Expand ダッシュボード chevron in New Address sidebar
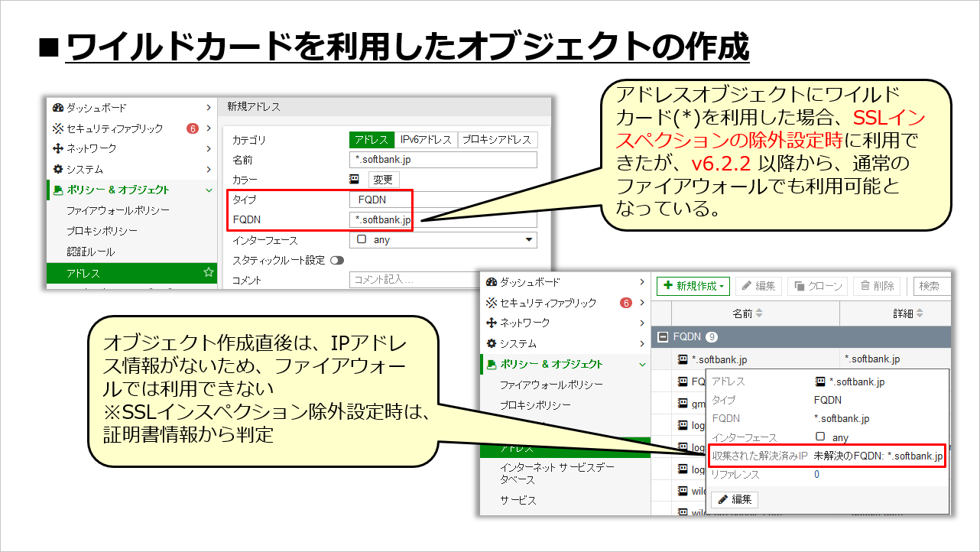This screenshot has width=980, height=552. pos(209,108)
